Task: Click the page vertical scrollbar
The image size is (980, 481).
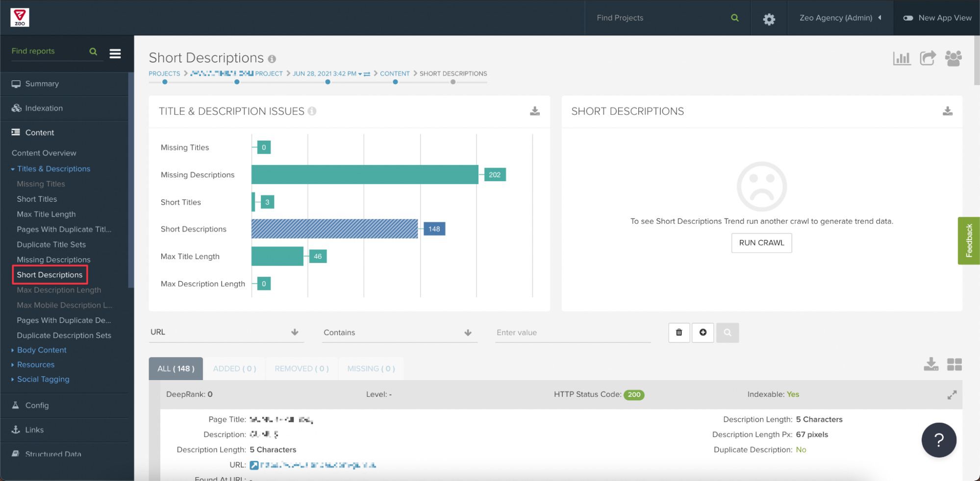Action: (976, 61)
